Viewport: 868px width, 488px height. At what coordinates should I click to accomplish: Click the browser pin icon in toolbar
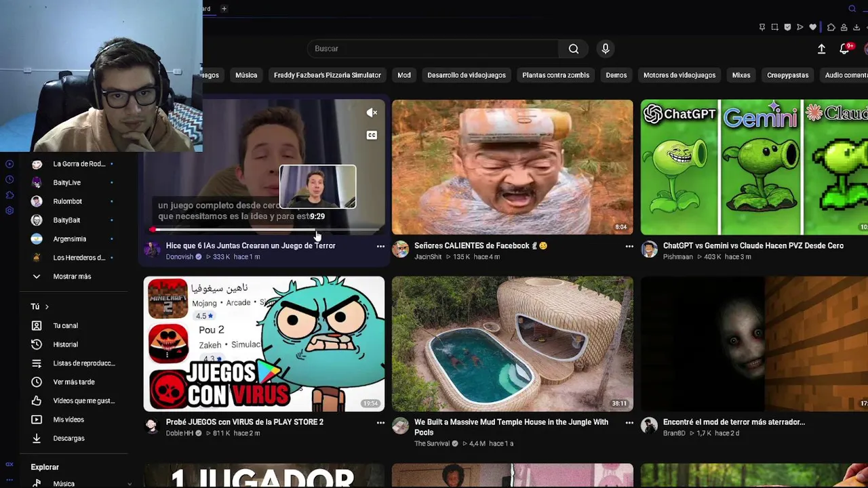pos(762,27)
